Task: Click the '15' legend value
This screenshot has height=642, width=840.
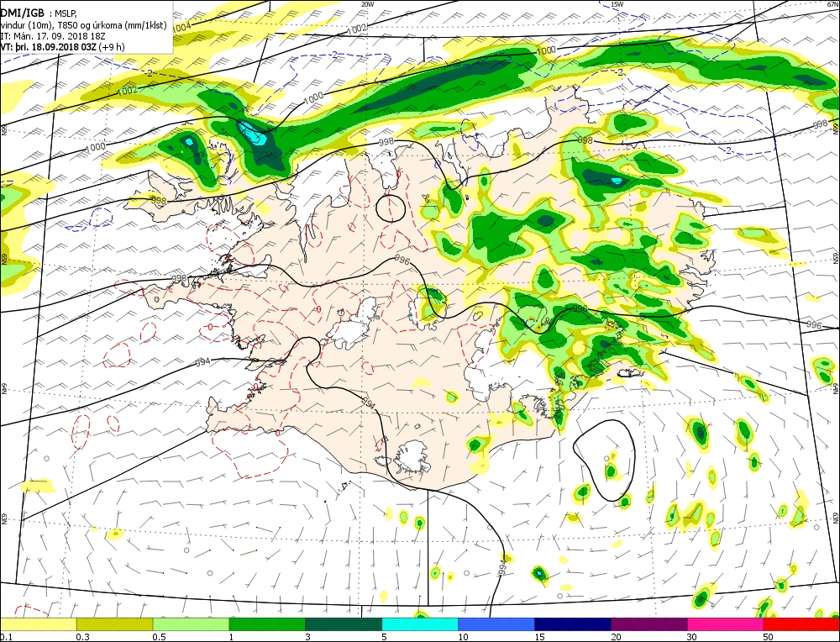Action: coord(539,637)
